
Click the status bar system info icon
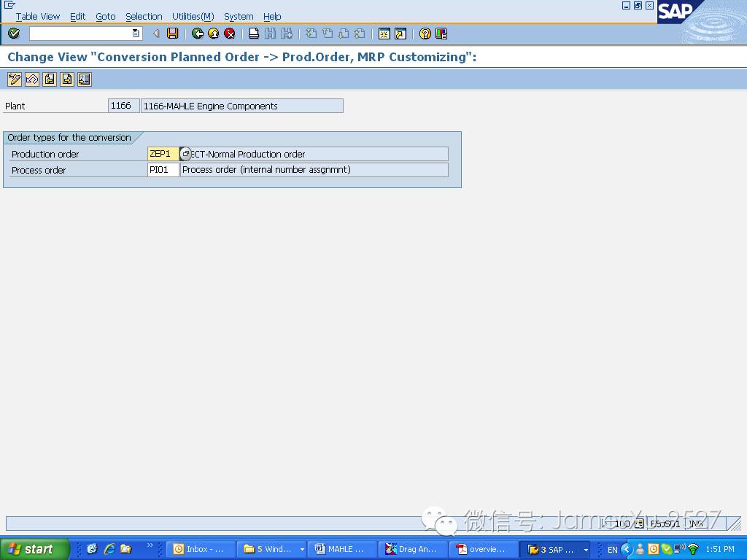tap(639, 524)
